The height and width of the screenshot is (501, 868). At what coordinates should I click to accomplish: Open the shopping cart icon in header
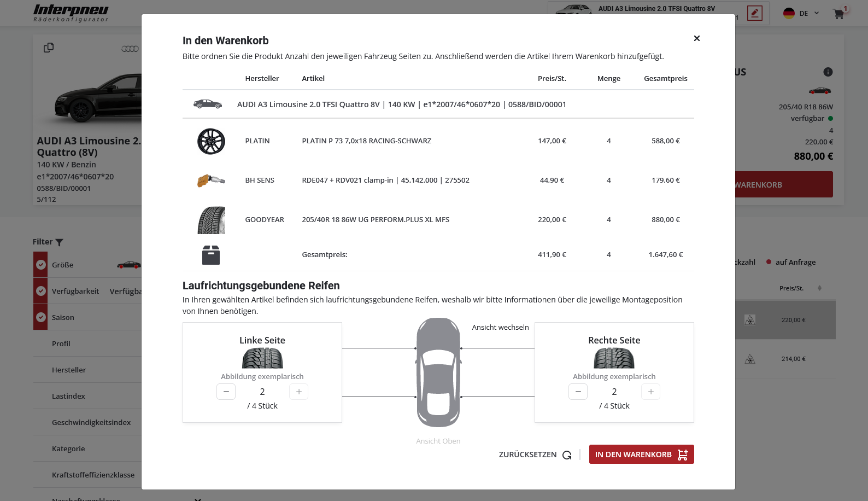pyautogui.click(x=839, y=14)
